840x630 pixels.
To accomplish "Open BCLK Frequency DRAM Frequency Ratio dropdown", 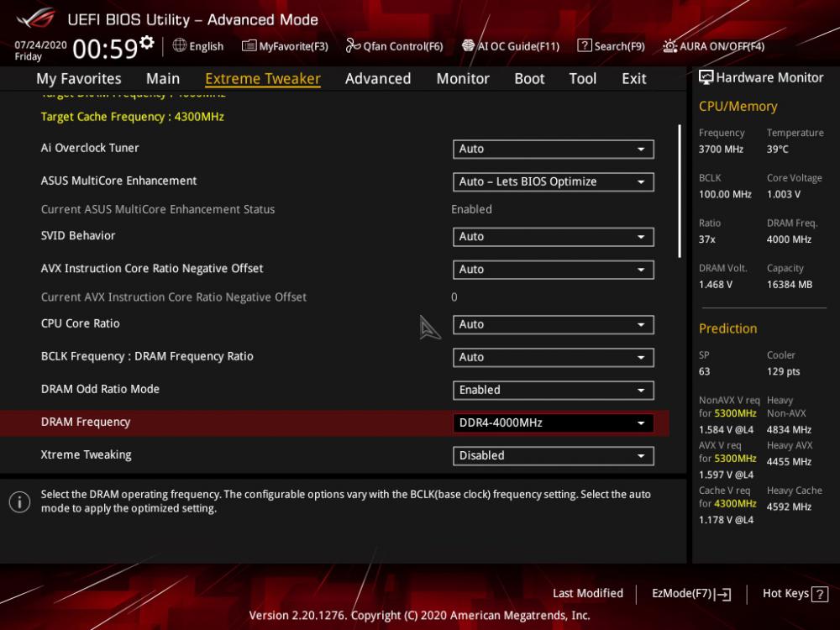I will [553, 357].
